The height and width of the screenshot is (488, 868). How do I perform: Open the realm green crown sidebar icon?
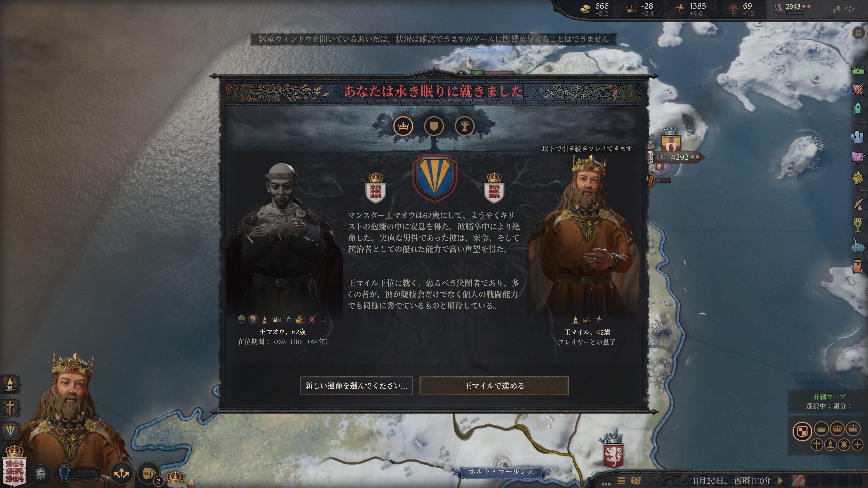click(858, 70)
